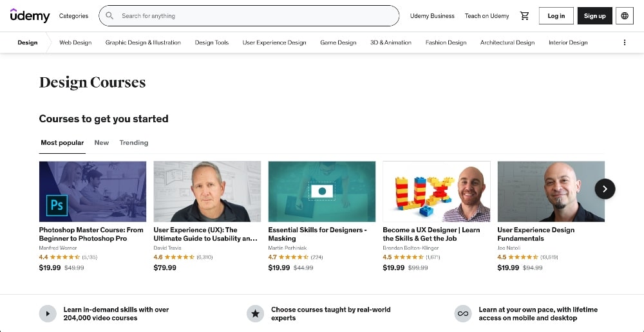Viewport: 644px width, 332px height.
Task: Open Udemy Business link
Action: (432, 16)
